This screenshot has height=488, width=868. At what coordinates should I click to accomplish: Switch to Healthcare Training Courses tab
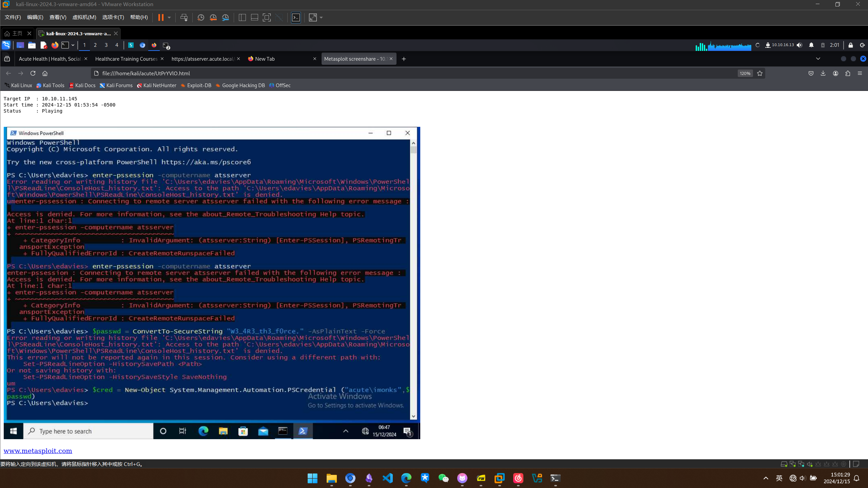126,59
